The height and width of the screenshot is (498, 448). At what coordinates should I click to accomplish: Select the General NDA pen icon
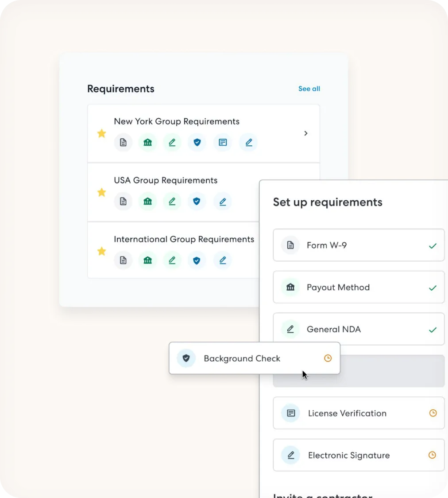290,329
